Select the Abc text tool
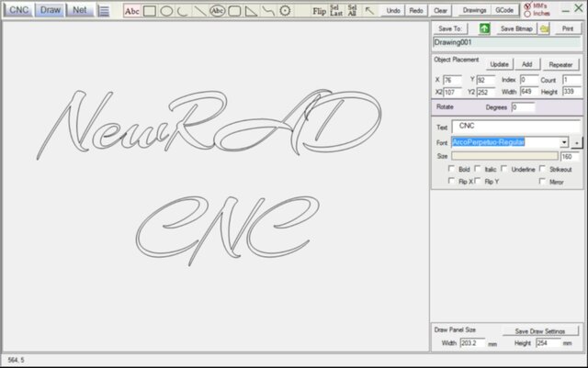Viewport: 588px width, 368px height. [132, 11]
